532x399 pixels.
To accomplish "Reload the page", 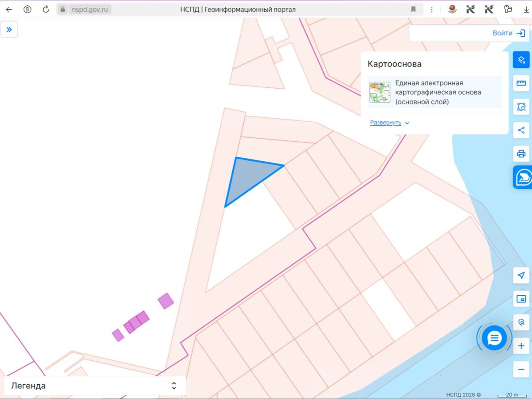I will click(x=46, y=9).
